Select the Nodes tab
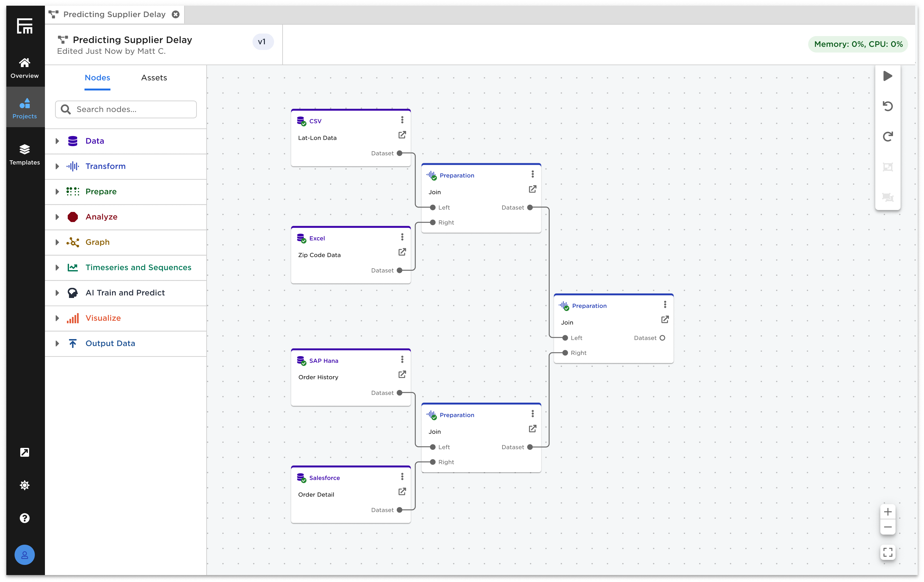Viewport: 924px width, 582px height. click(x=97, y=78)
